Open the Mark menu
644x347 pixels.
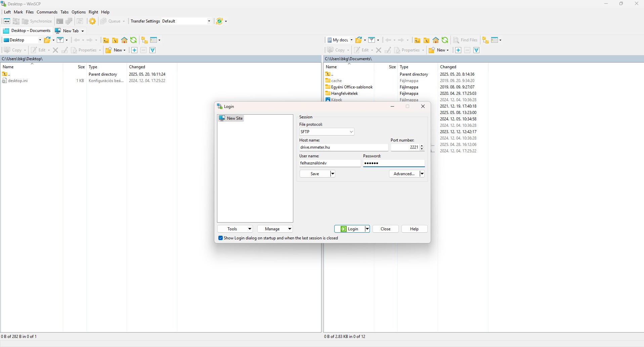[18, 12]
